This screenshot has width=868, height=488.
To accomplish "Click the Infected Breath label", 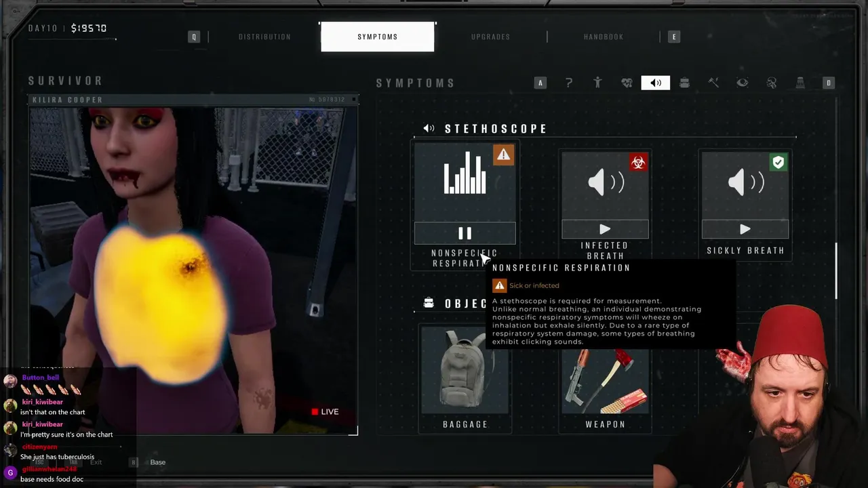I will (605, 250).
